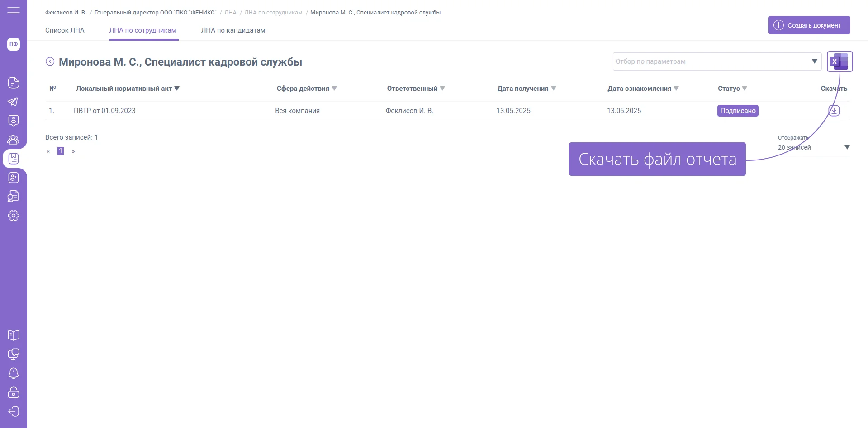
Task: Click 'ЛНА по сотрудникам' breadcrumb link
Action: [x=273, y=13]
